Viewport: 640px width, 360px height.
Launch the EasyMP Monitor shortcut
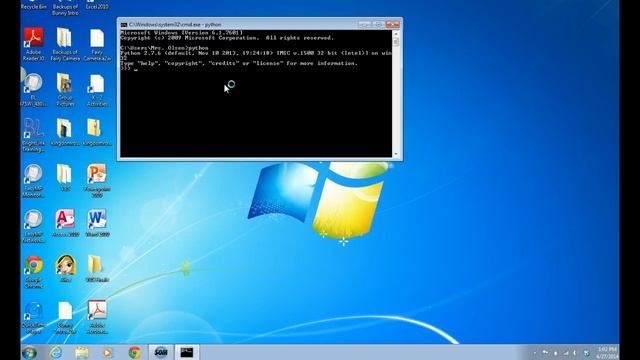(33, 181)
